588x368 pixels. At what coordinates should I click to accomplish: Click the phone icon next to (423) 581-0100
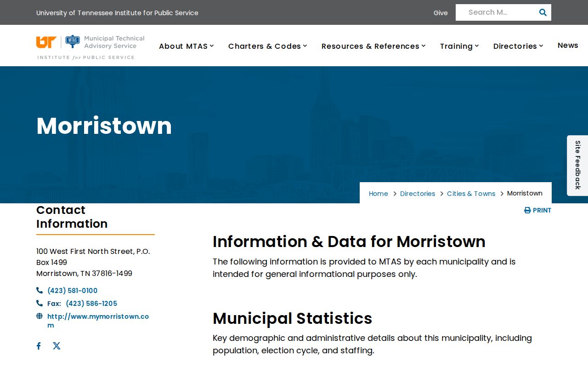pyautogui.click(x=40, y=290)
